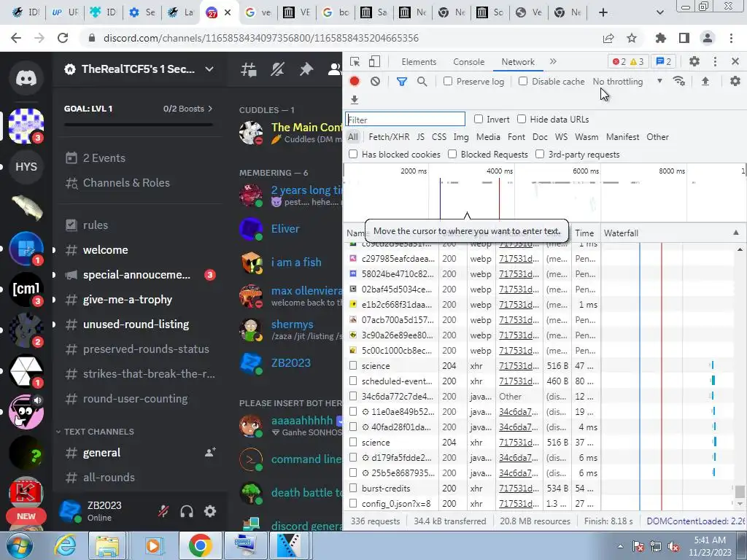This screenshot has height=560, width=747.
Task: Click the Waterfall column sort arrow
Action: click(735, 233)
